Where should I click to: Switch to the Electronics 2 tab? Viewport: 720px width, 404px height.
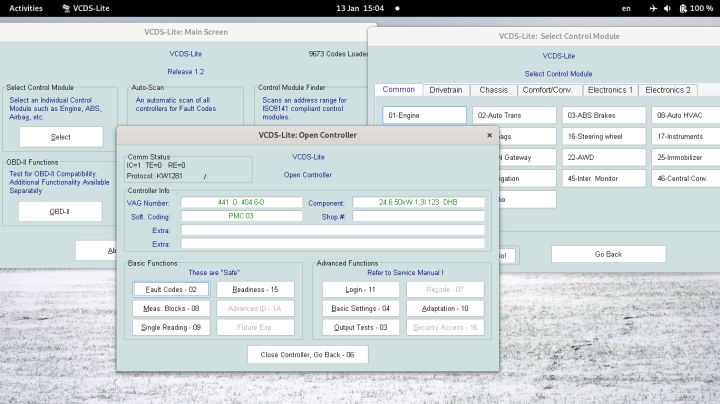668,90
